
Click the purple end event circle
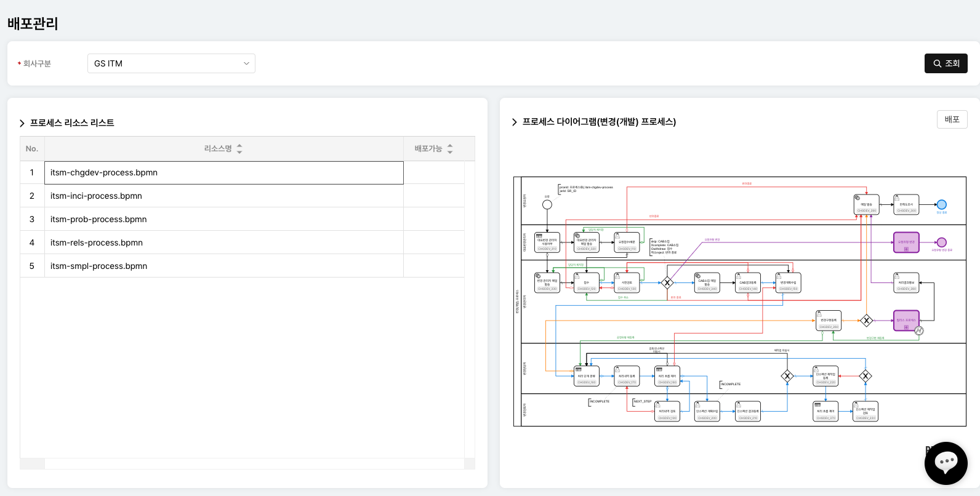pos(941,242)
